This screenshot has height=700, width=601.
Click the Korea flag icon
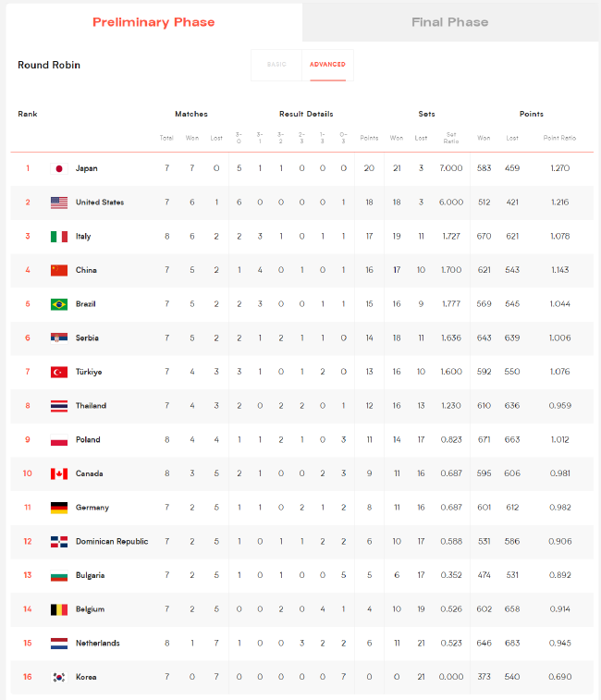pos(59,677)
